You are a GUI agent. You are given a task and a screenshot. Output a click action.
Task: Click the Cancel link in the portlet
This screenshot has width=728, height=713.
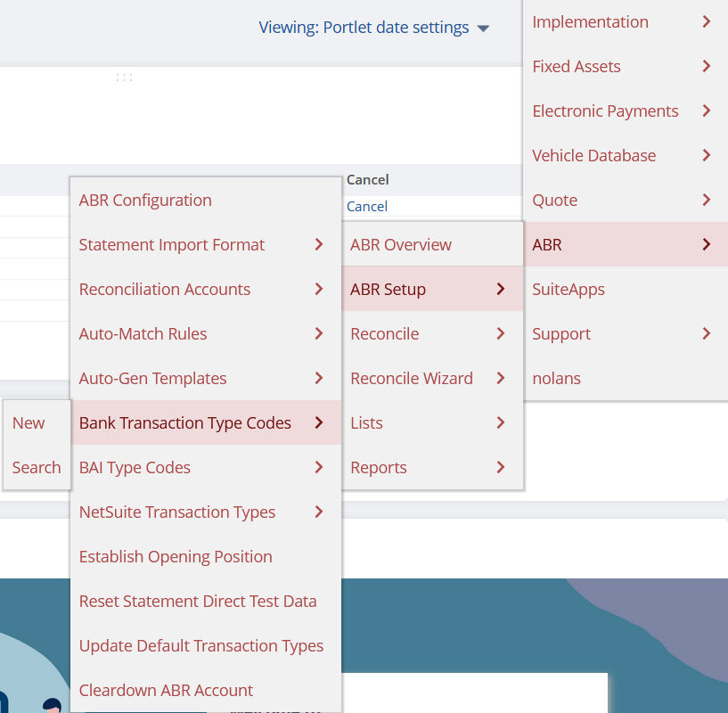(366, 206)
